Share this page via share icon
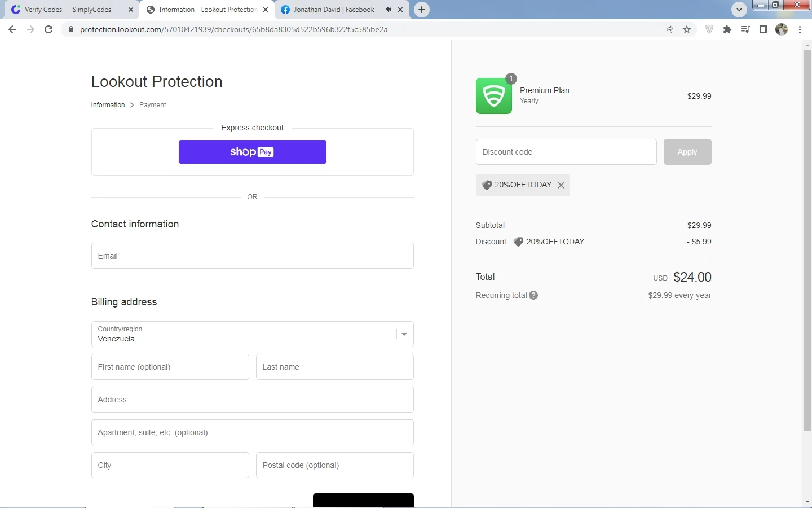Screen dimensions: 812x508 pyautogui.click(x=669, y=29)
